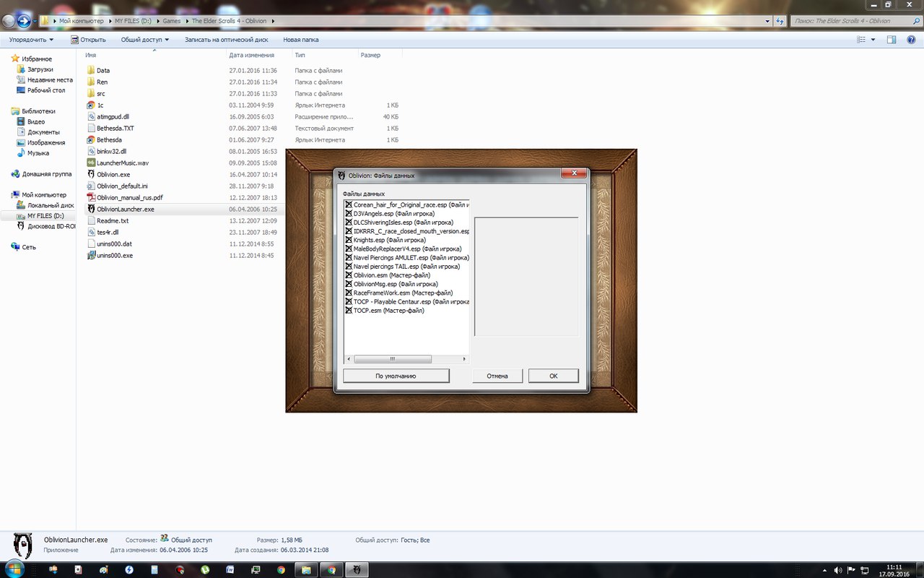The height and width of the screenshot is (578, 924).
Task: Refresh the Explorer folder view
Action: pyautogui.click(x=780, y=21)
